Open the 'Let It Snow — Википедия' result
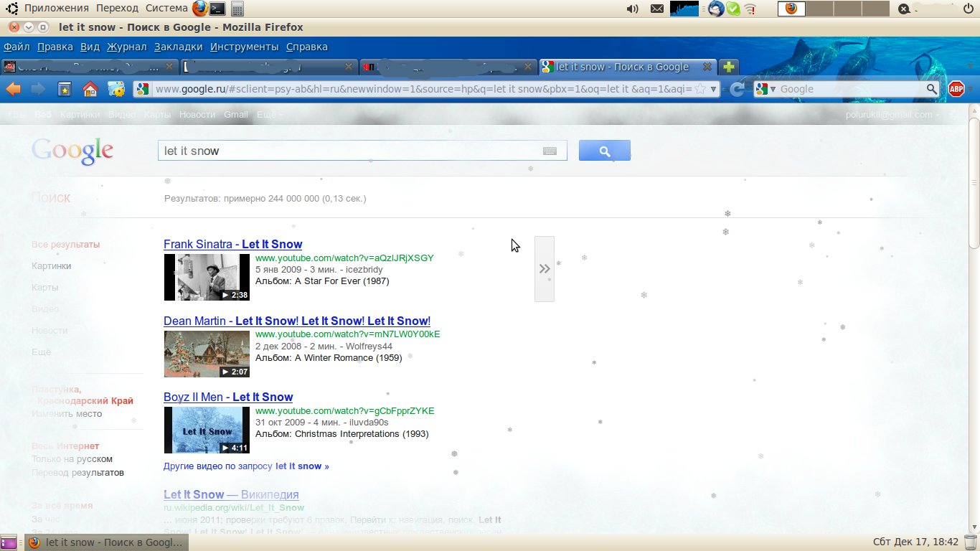Image resolution: width=980 pixels, height=551 pixels. 231,494
